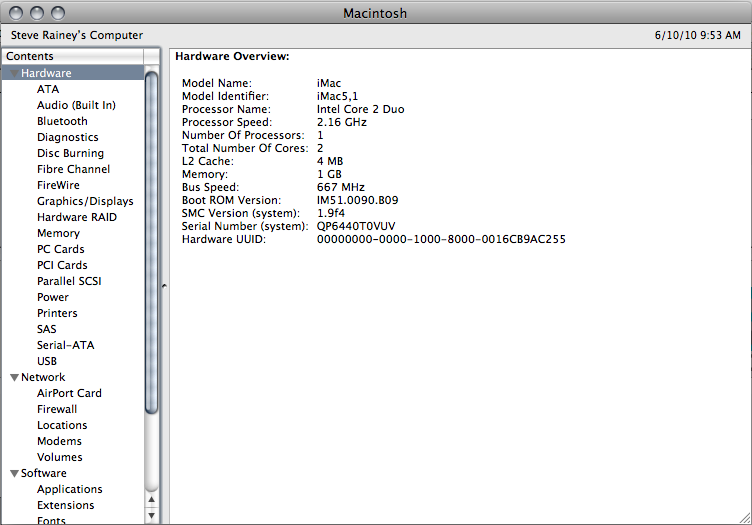Collapse the Network disclosure triangle
752x525 pixels.
pos(14,377)
